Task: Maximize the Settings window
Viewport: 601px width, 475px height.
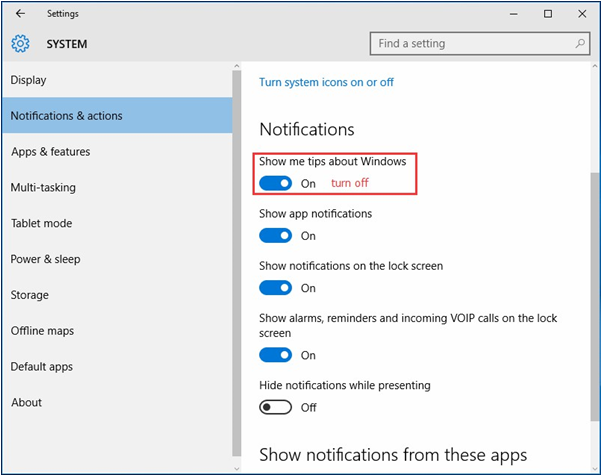Action: (x=548, y=14)
